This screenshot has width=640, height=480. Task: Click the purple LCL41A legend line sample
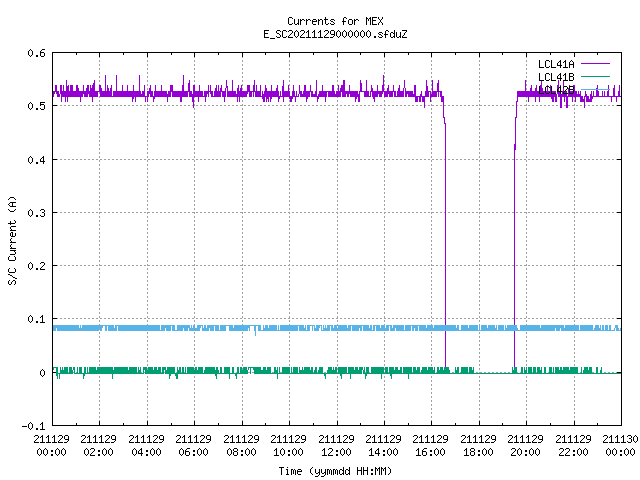595,64
